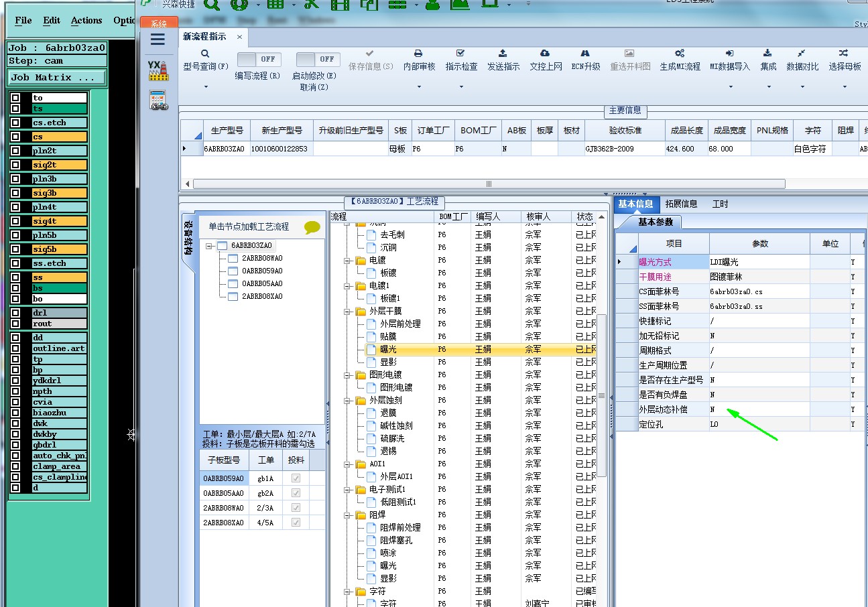Viewport: 868px width, 607px height.
Task: Tick the checkbox beside layer cs.etch
Action: (15, 123)
